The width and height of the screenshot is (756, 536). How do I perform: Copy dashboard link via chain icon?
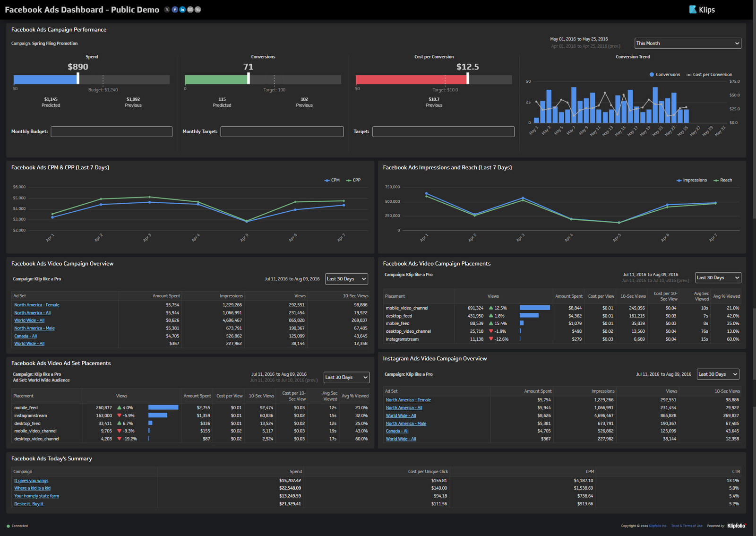pos(198,9)
